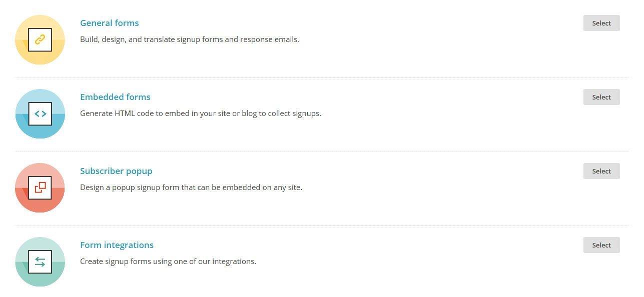Screen dimensions: 644x297
Task: Select the General forms option button
Action: (601, 23)
